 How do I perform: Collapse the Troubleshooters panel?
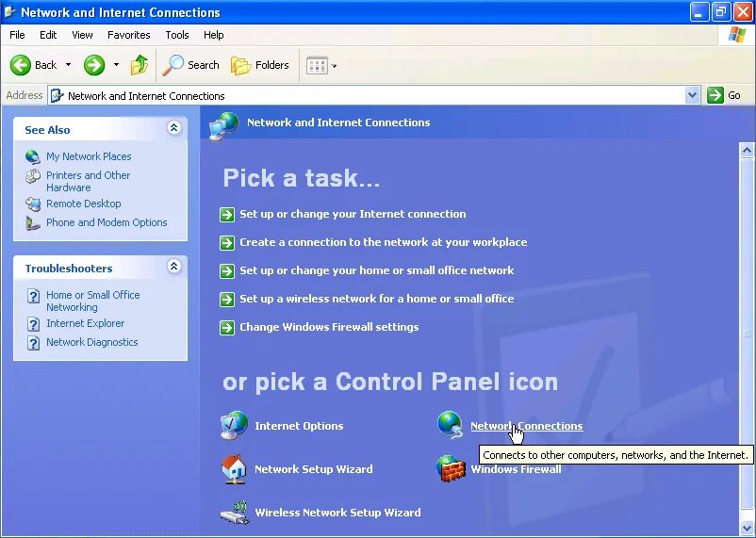click(x=173, y=266)
